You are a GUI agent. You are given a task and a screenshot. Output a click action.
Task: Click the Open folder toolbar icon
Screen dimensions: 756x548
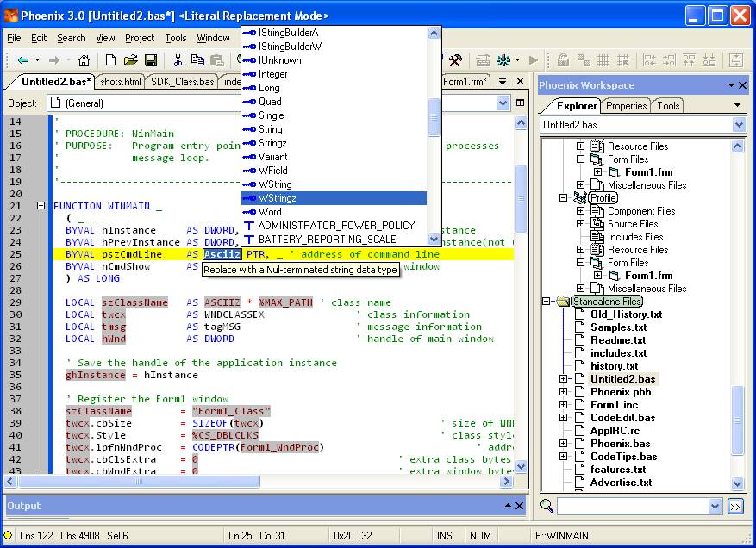130,60
